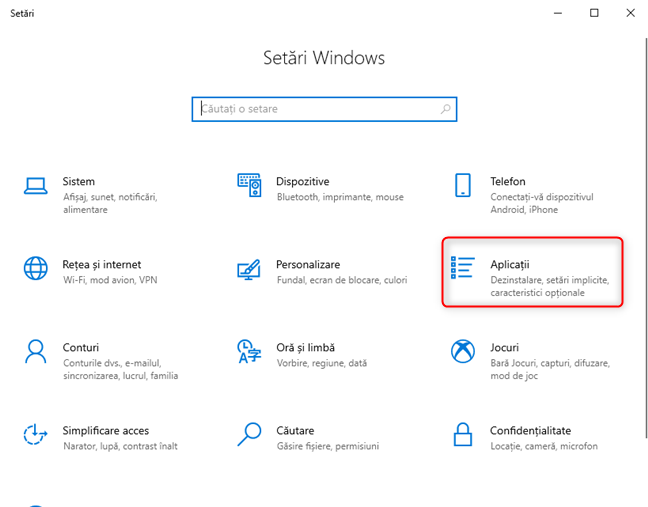This screenshot has width=648, height=507.
Task: Go to Rețea și internet settings
Action: (102, 265)
